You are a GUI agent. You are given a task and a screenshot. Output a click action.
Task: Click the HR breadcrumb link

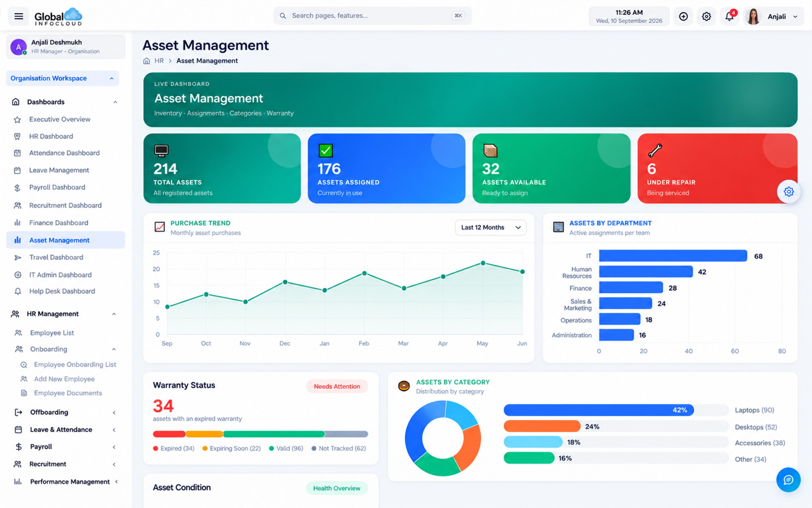click(159, 61)
